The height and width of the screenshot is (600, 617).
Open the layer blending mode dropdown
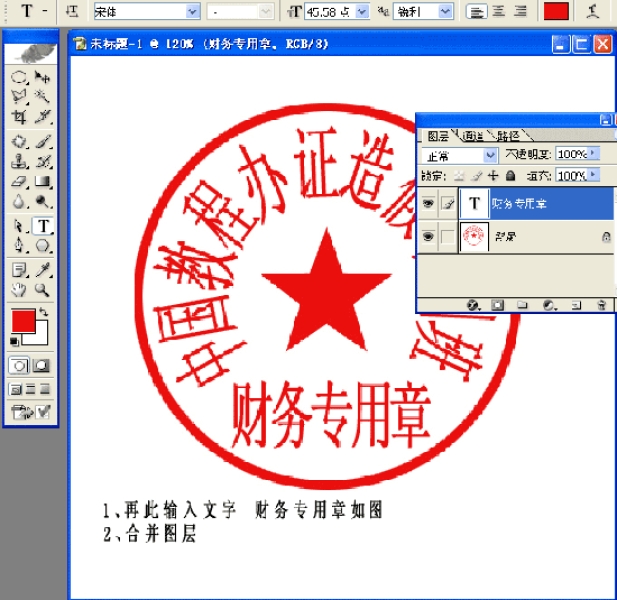click(490, 155)
